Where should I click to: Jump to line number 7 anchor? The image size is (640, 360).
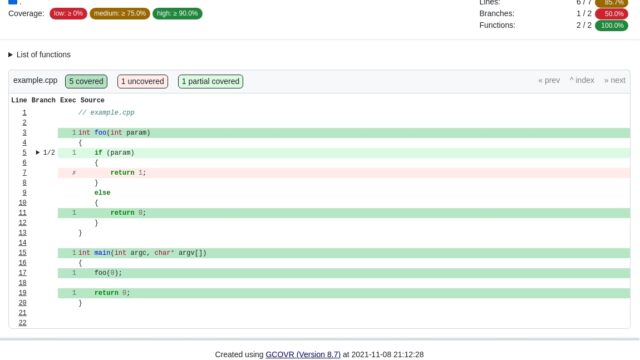pyautogui.click(x=24, y=173)
